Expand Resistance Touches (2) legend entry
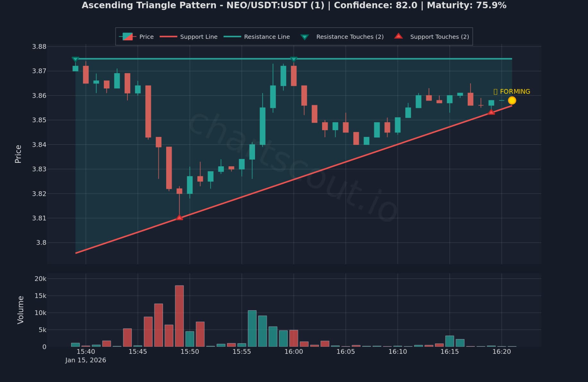This screenshot has height=382, width=588. pyautogui.click(x=350, y=37)
